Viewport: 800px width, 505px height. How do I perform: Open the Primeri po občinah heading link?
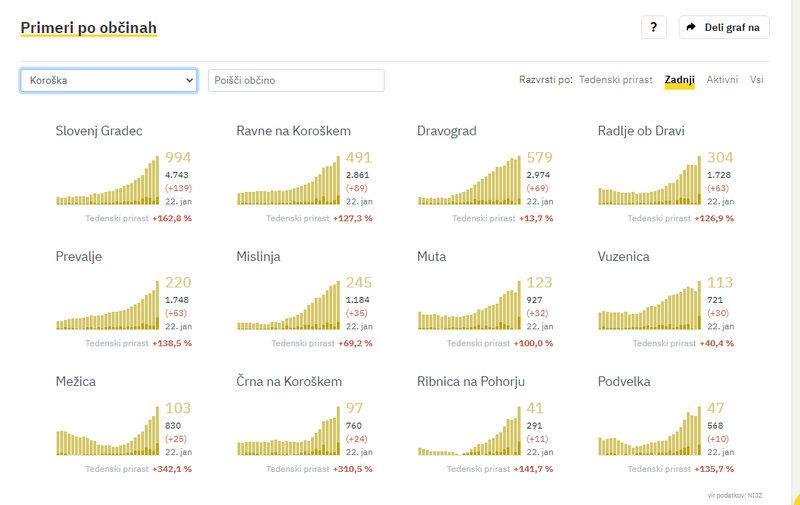(x=88, y=28)
